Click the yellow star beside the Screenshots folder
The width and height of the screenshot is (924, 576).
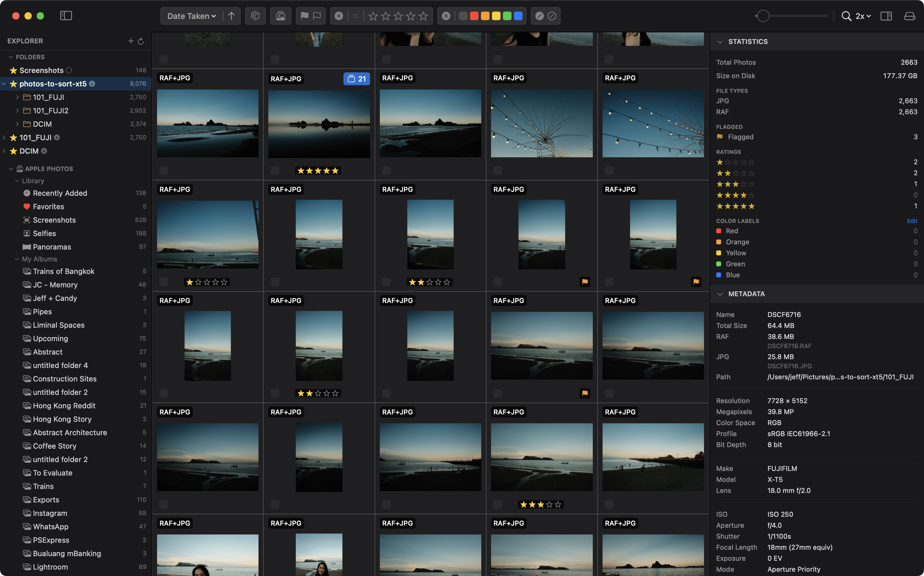tap(13, 70)
